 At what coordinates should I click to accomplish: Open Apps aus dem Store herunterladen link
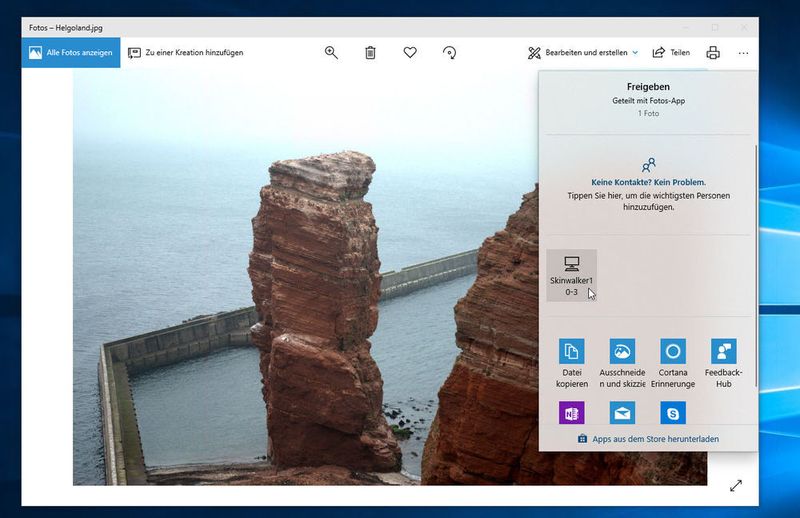[x=648, y=439]
